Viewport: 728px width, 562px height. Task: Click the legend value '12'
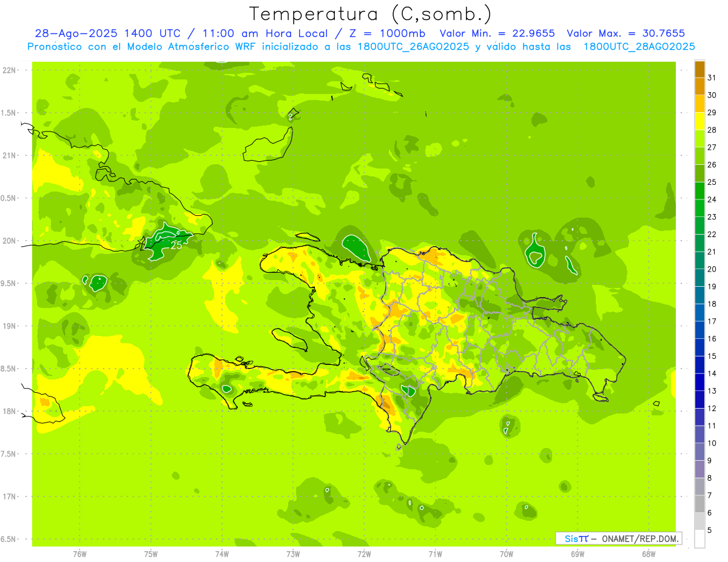click(x=712, y=409)
